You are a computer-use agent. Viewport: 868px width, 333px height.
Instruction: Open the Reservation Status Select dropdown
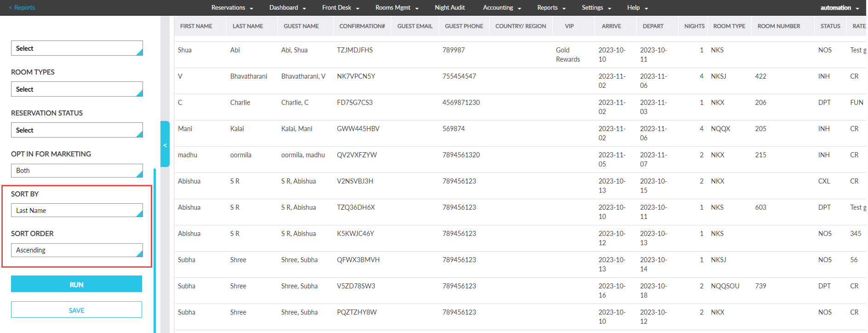pos(77,130)
